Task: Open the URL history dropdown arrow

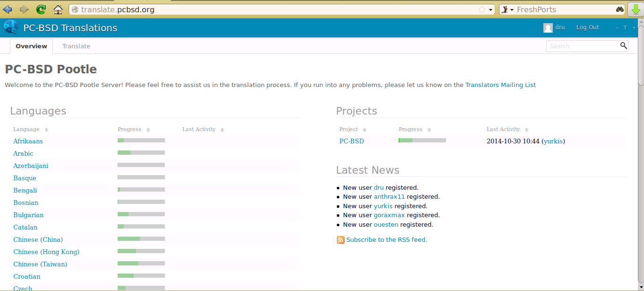Action: [x=491, y=10]
